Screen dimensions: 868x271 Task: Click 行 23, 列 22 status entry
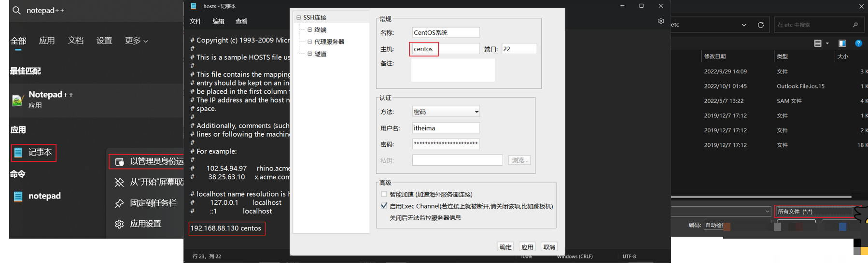click(x=207, y=257)
